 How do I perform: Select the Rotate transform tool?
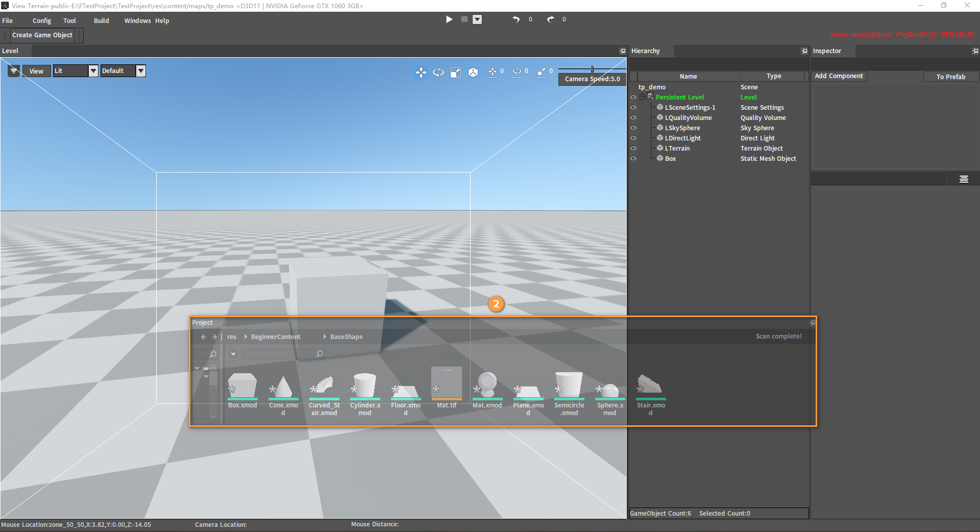coord(438,72)
